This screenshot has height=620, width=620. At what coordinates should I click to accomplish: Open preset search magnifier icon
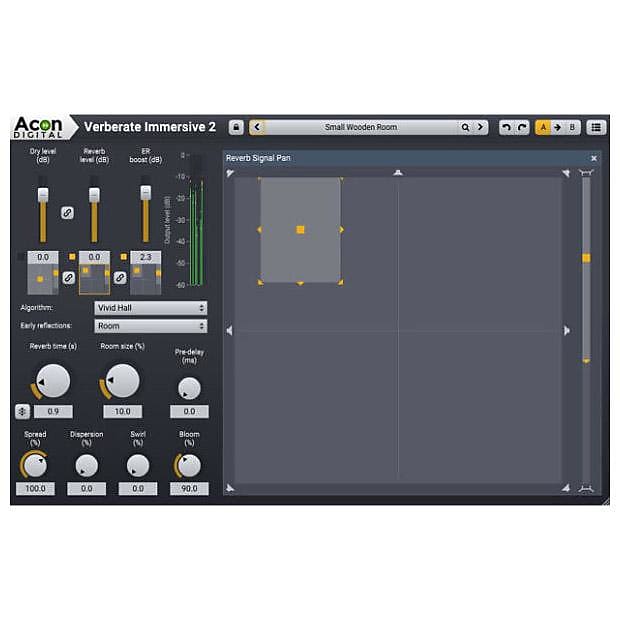(465, 127)
